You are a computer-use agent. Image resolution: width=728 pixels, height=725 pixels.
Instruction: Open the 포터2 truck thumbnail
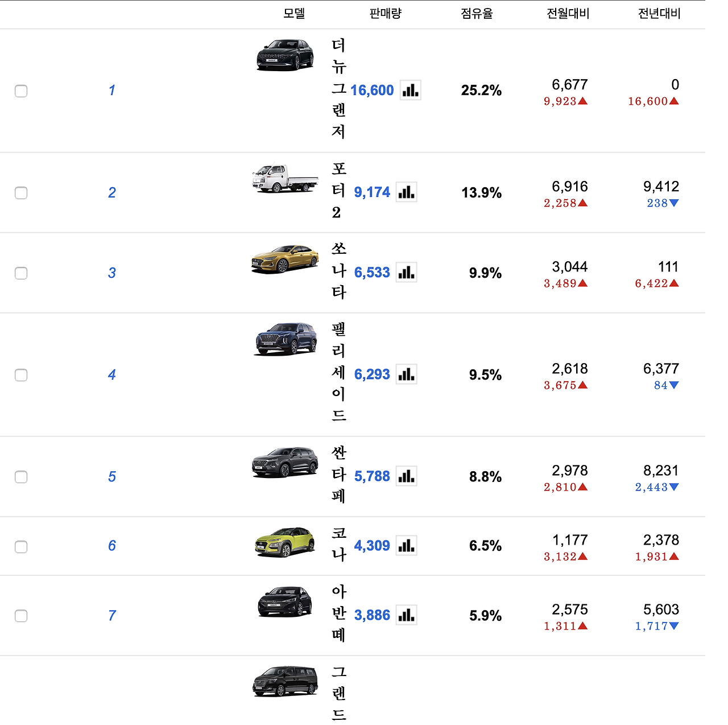[285, 178]
